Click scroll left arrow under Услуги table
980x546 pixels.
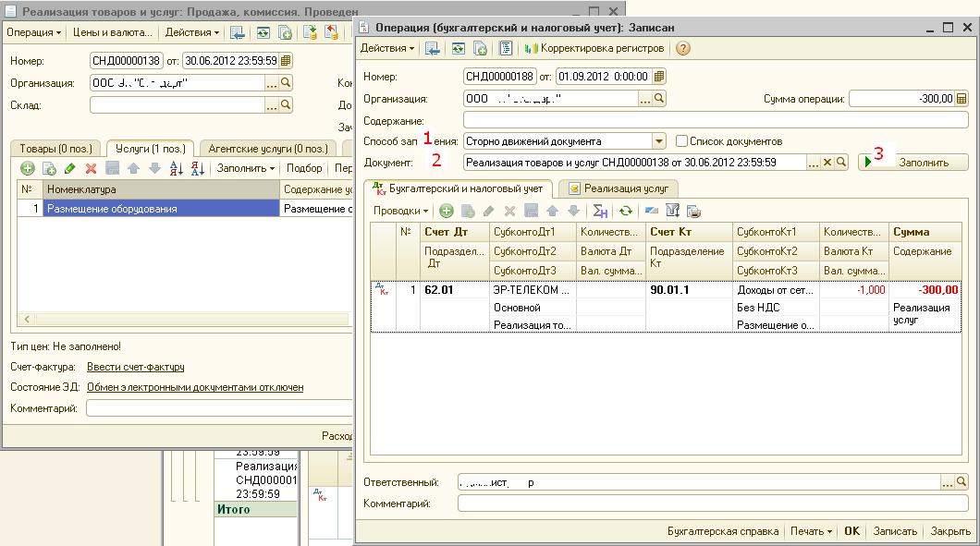click(27, 319)
